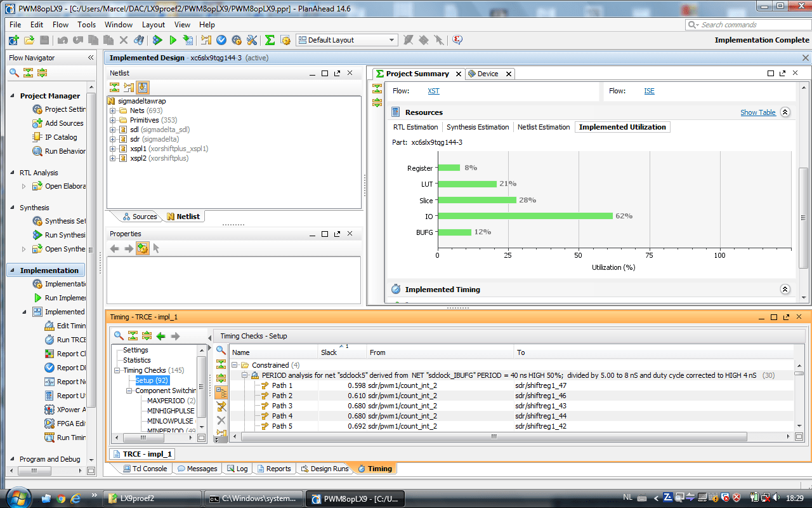The width and height of the screenshot is (812, 508).
Task: Click the Run Synthesis toolbar icon
Action: [157, 40]
